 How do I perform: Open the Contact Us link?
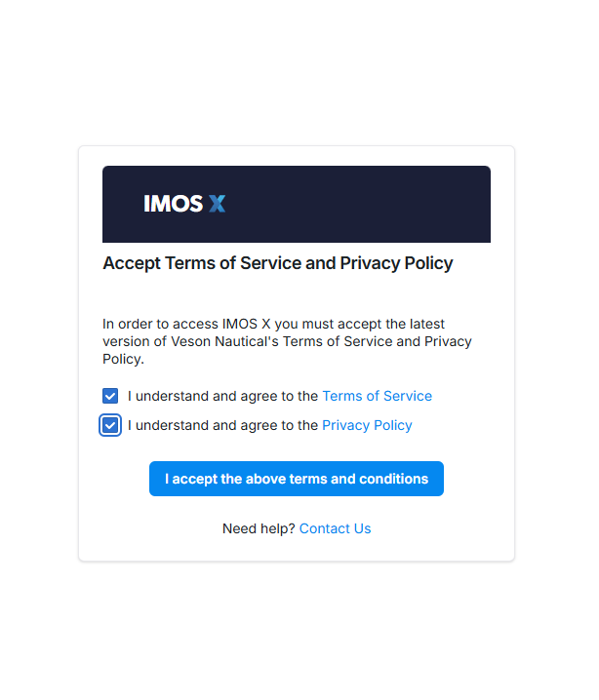pyautogui.click(x=335, y=528)
